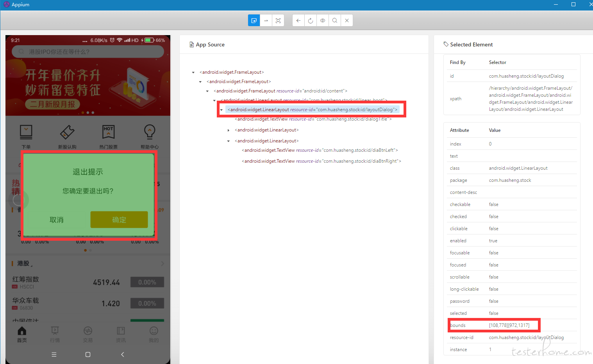Tap the 资讯 tab in bottom navigation
This screenshot has height=364, width=593.
pyautogui.click(x=121, y=334)
